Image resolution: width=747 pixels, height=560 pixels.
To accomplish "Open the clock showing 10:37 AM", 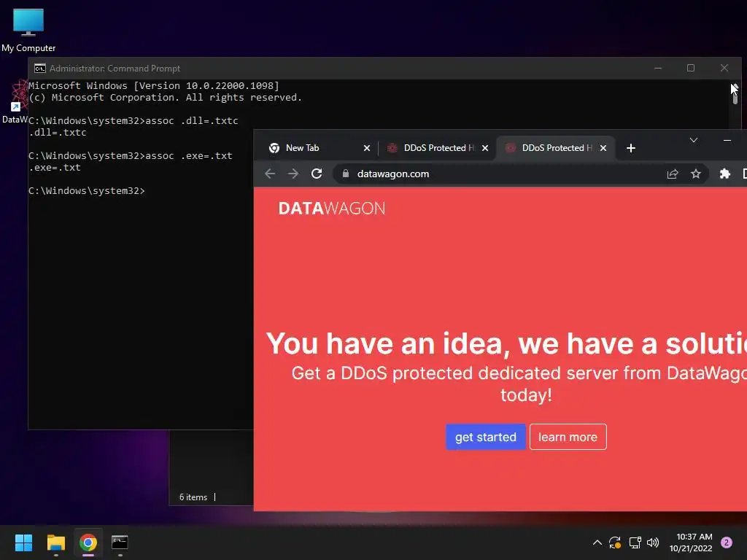I will tap(692, 542).
